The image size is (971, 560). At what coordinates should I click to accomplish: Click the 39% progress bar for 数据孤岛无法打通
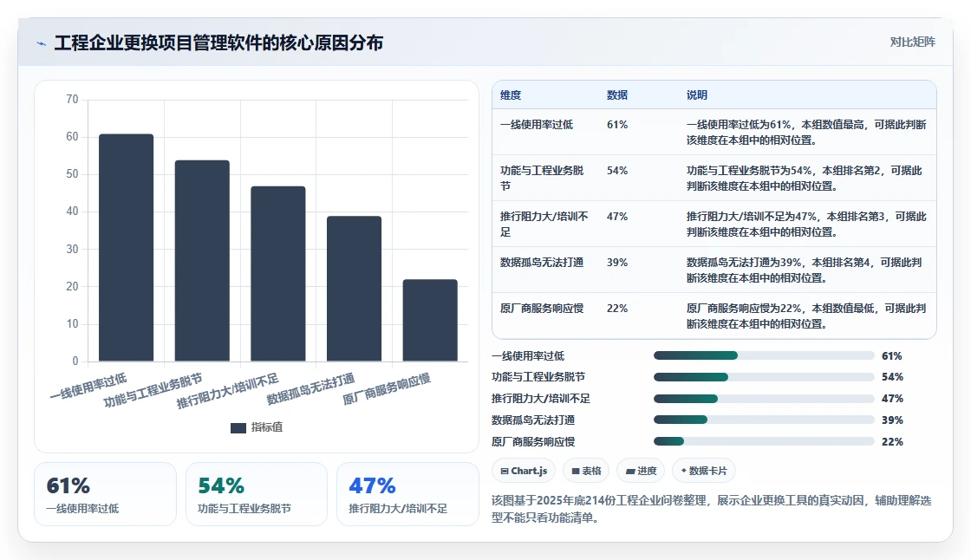click(x=764, y=420)
